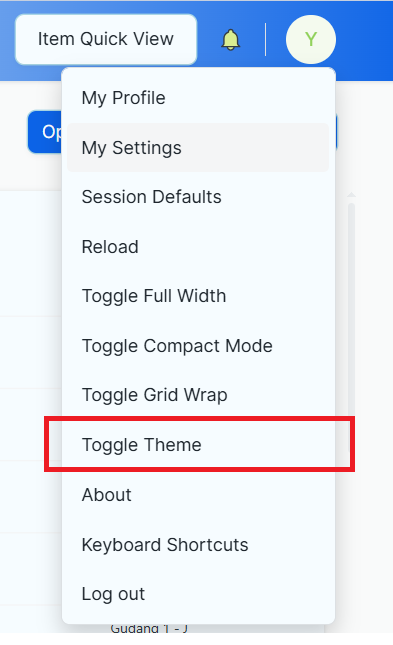Click the Y user avatar
The width and height of the screenshot is (393, 645).
pos(311,39)
